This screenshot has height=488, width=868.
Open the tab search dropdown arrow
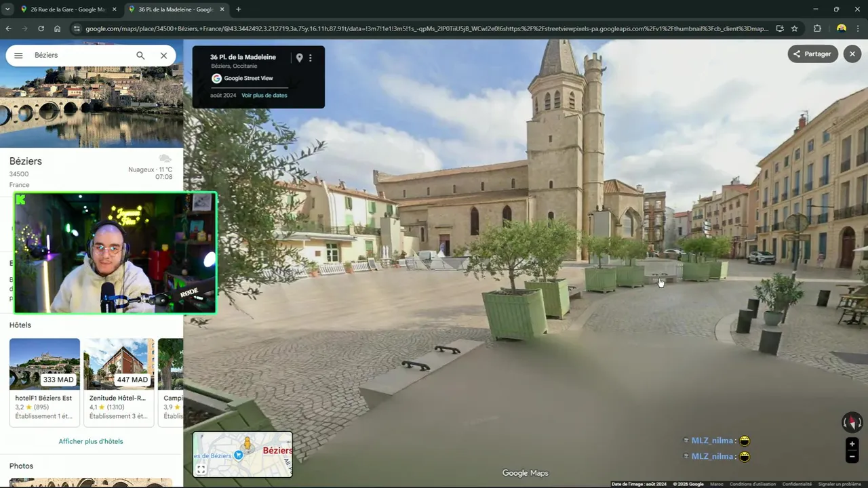pos(7,9)
